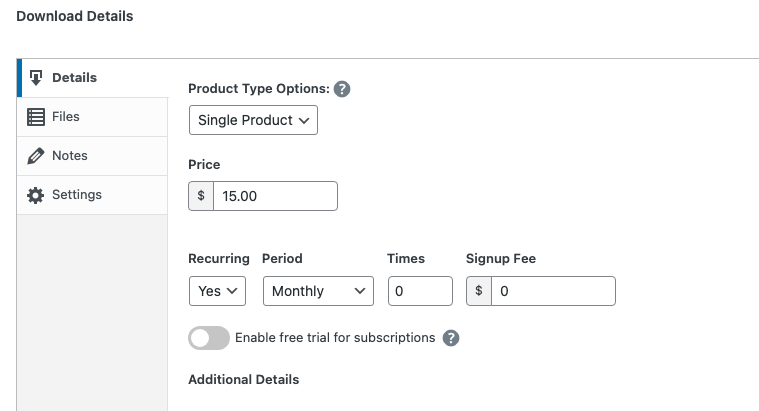Click the free trial label text
The width and height of the screenshot is (759, 411).
pos(335,338)
